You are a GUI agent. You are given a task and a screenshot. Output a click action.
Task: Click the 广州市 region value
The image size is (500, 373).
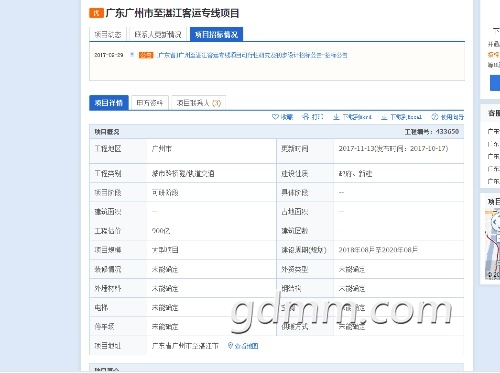162,149
